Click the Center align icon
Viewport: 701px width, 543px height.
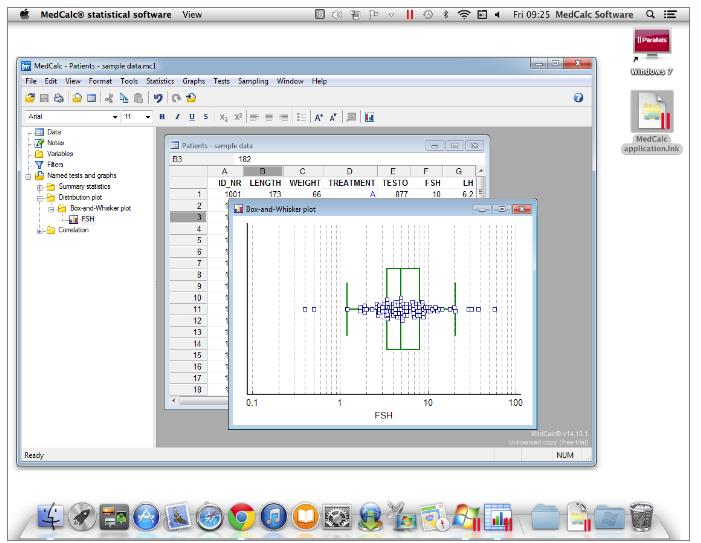pos(269,117)
